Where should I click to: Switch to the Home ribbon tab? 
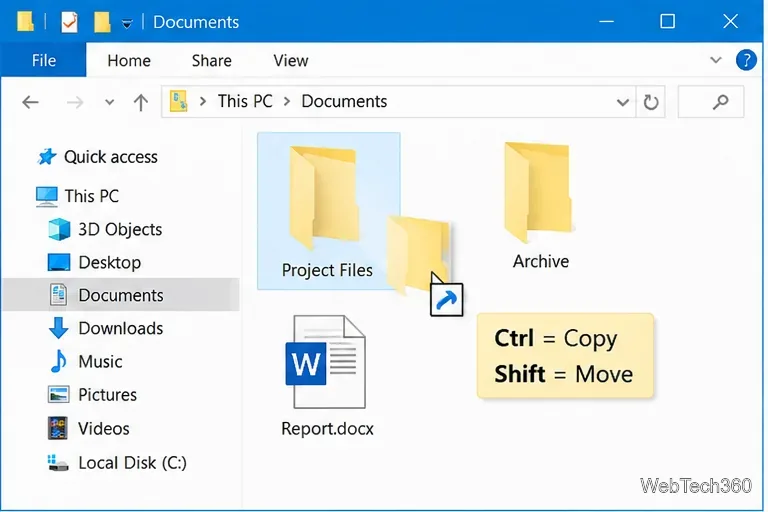(129, 60)
